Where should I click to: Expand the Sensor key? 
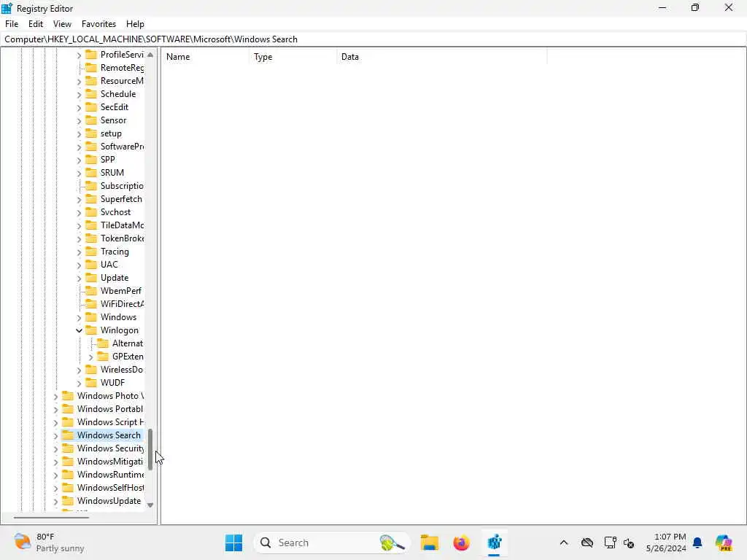(79, 121)
